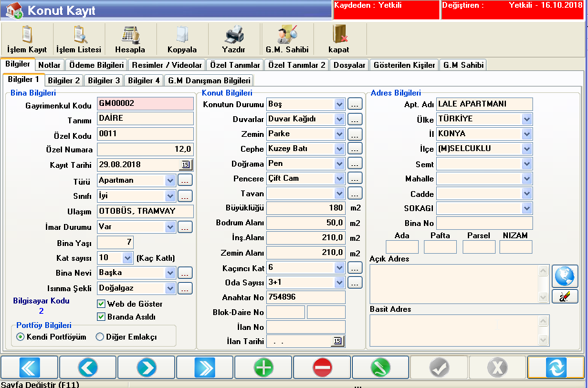Add a new record with green plus

click(264, 367)
